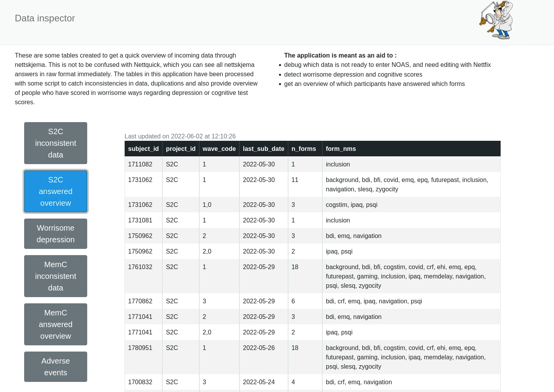The image size is (554, 392).
Task: Click the 2022-05-26 date cell
Action: pos(259,348)
